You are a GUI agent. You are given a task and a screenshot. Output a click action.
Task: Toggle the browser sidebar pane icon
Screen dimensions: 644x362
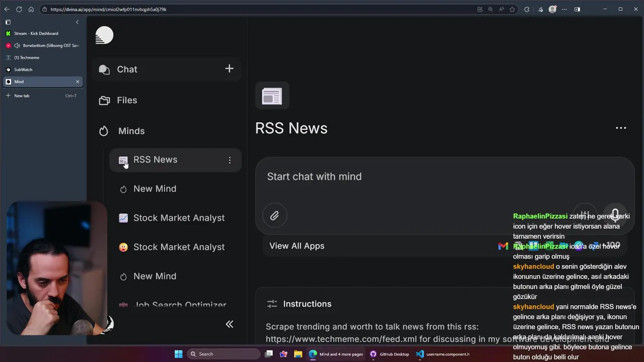577,9
